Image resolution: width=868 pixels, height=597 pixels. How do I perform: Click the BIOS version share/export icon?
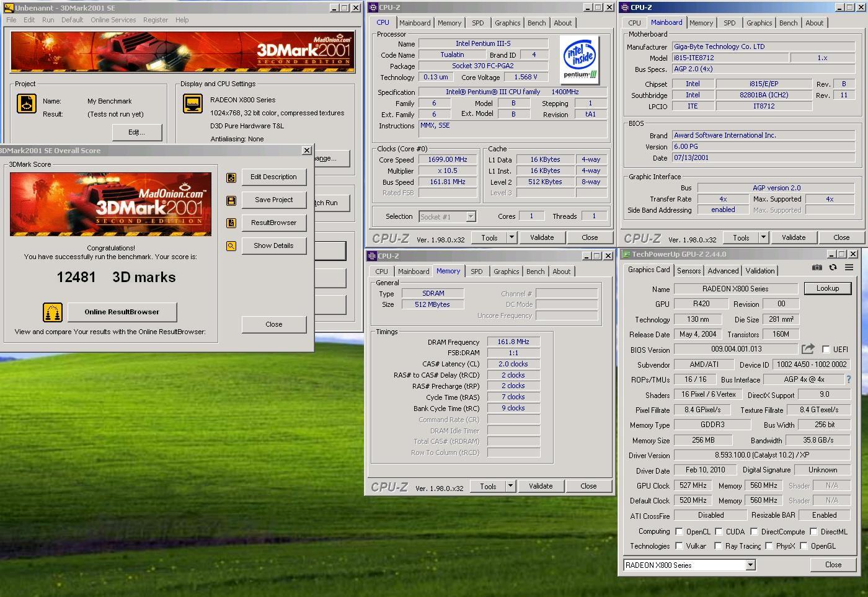tap(808, 349)
